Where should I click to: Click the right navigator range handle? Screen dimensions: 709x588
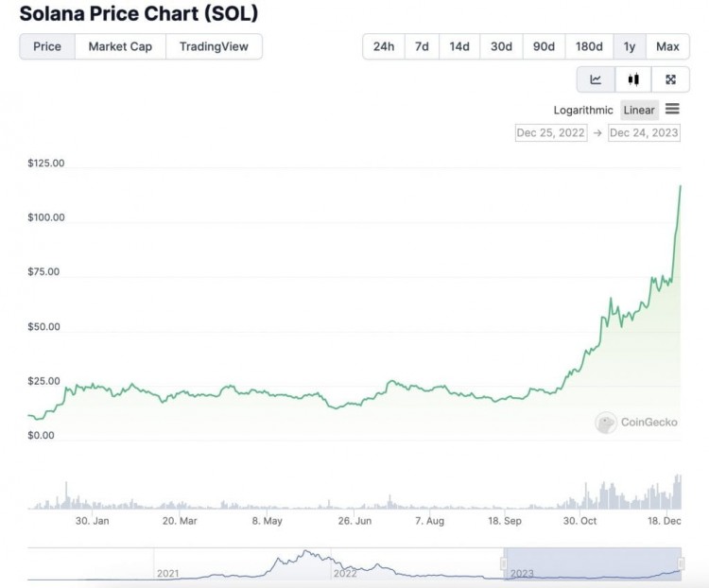pos(682,563)
